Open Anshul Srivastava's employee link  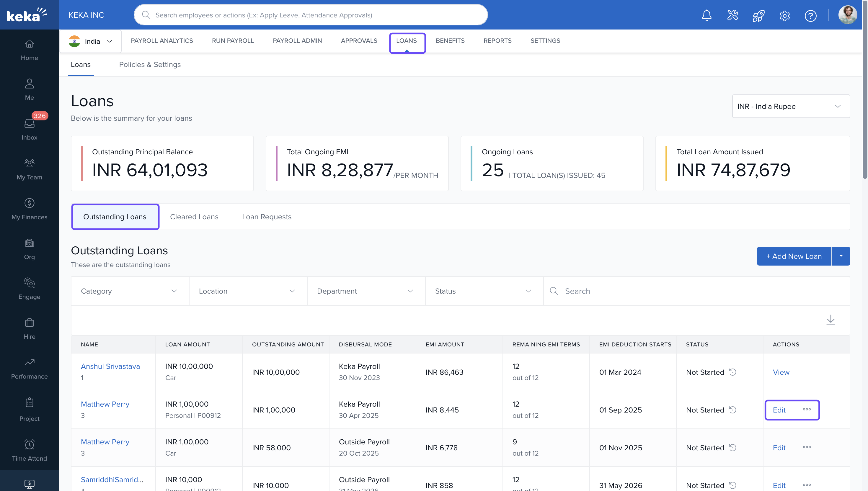(x=110, y=366)
